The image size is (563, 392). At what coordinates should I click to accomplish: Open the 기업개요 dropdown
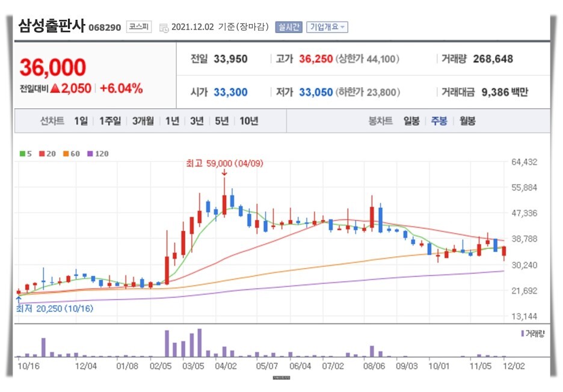(327, 27)
